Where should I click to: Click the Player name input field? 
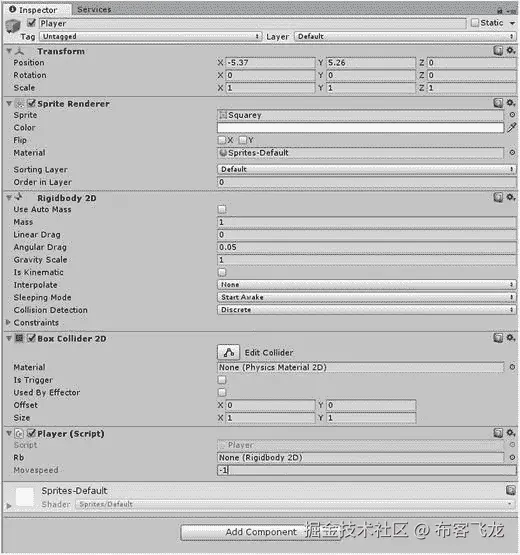[252, 23]
